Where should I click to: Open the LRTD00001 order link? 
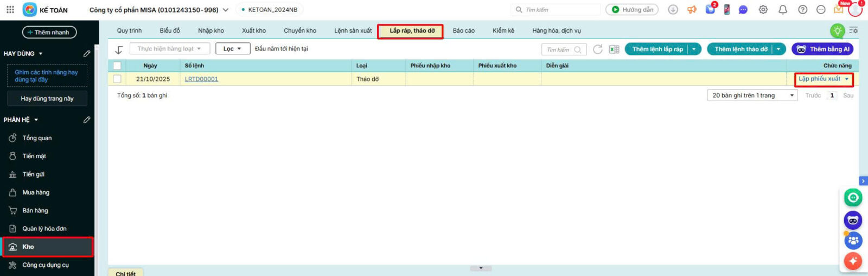[201, 79]
